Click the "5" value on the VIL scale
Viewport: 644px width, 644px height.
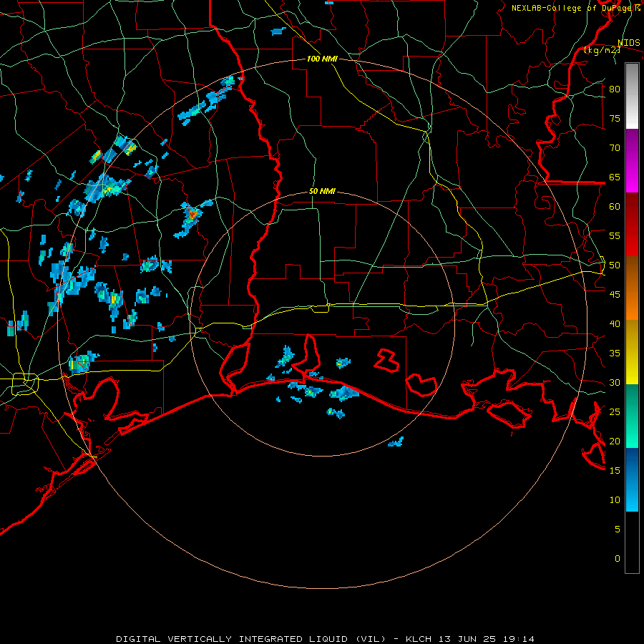point(618,530)
